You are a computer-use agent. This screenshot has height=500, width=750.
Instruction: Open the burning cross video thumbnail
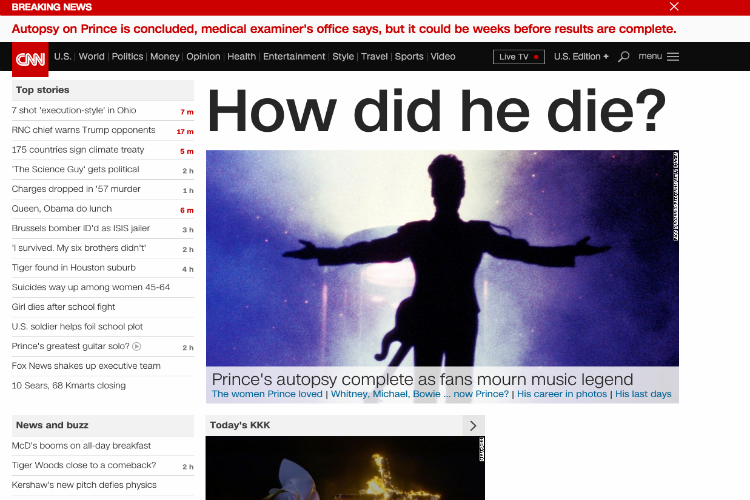click(345, 468)
